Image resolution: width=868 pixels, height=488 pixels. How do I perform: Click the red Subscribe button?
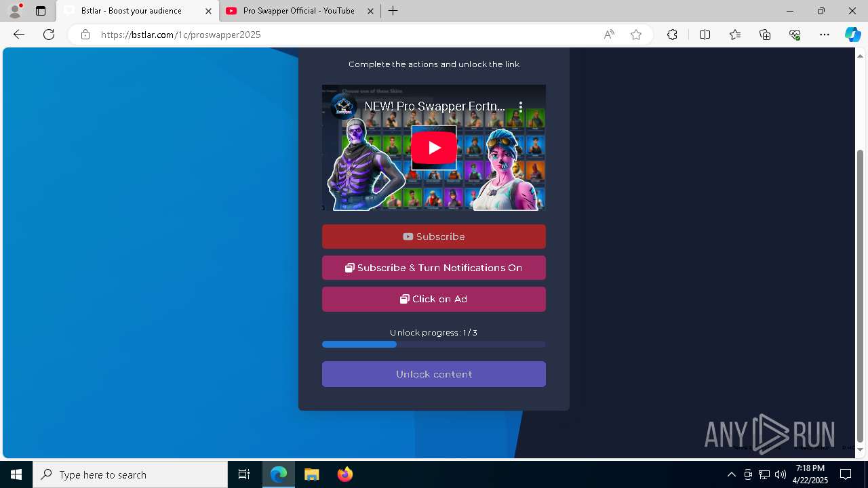point(434,237)
